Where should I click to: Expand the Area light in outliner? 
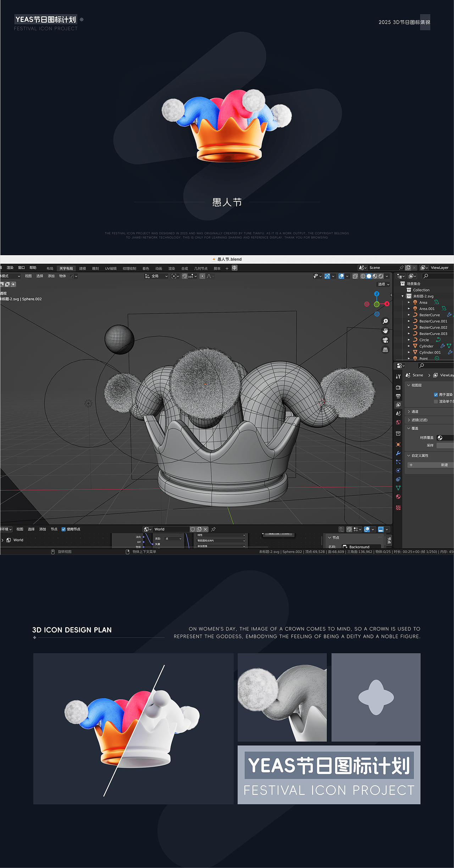[409, 303]
